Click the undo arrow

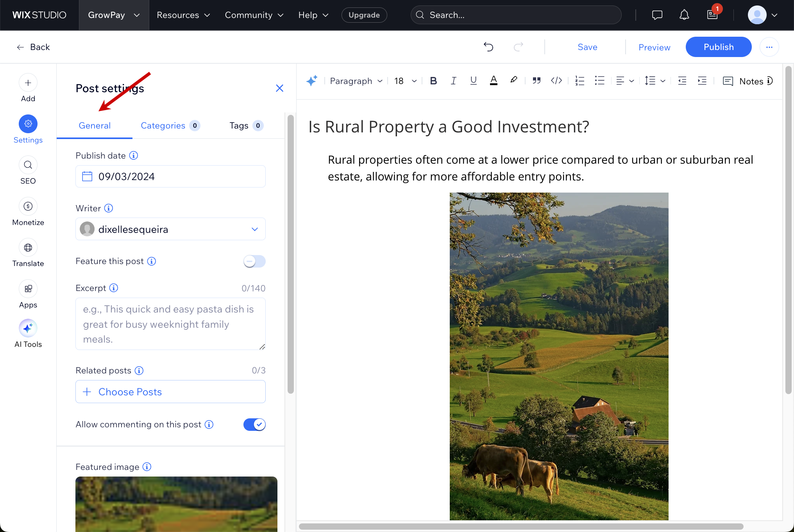(x=488, y=47)
